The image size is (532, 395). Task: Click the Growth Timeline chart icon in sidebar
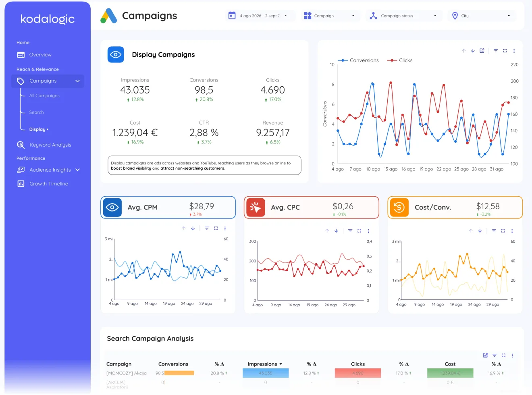21,184
